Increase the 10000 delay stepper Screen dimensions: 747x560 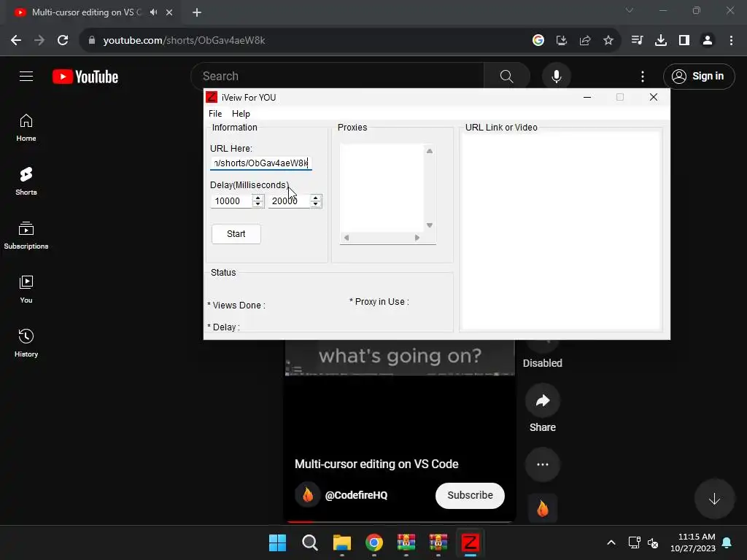258,198
